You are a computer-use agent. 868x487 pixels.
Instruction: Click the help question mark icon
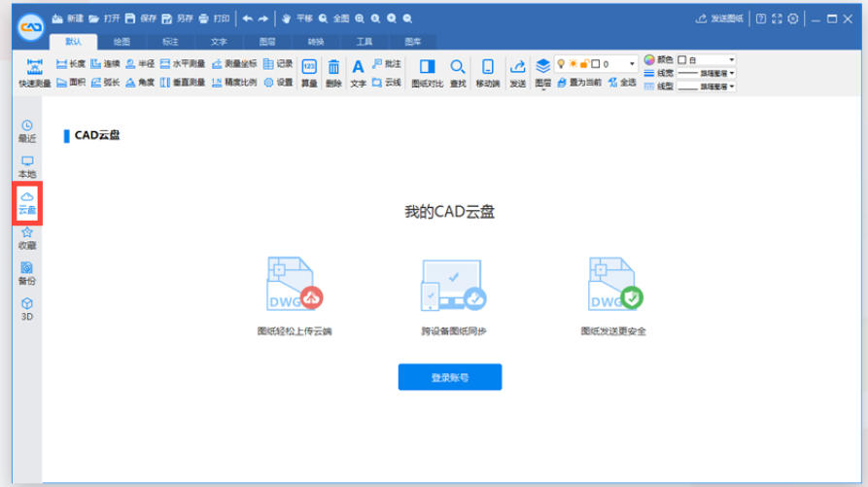click(x=761, y=18)
